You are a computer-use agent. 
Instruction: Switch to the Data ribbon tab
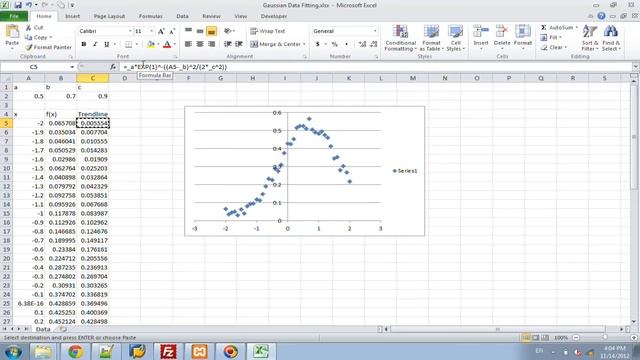(x=182, y=16)
